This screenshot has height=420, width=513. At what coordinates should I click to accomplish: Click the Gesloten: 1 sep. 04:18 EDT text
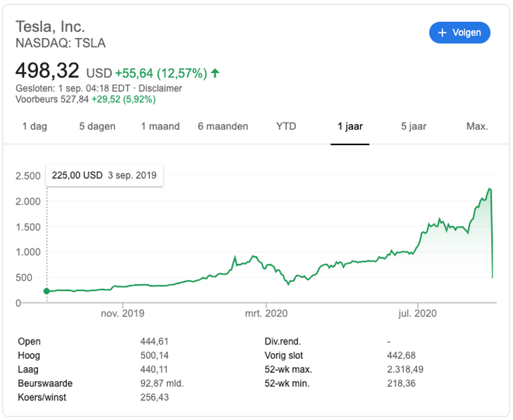(73, 88)
